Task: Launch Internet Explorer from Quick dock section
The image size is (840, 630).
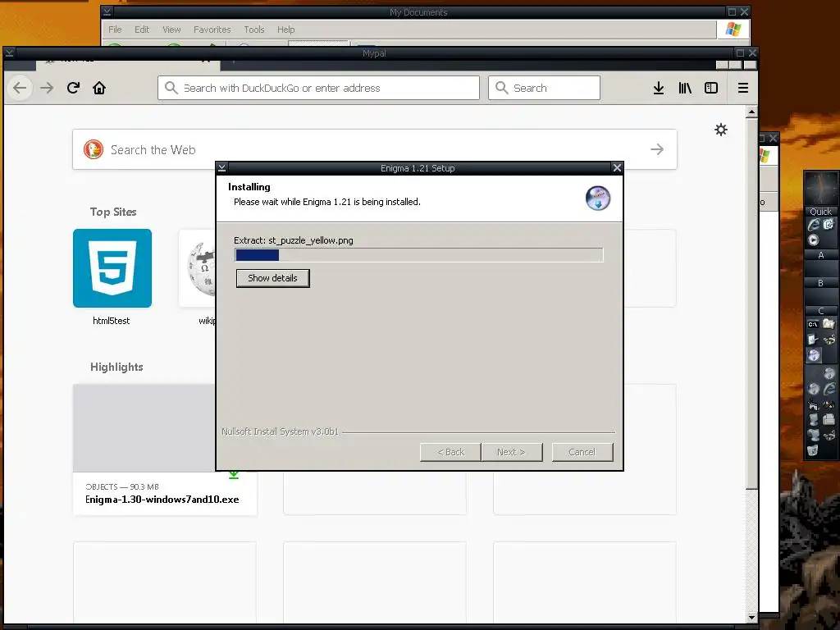Action: point(814,225)
